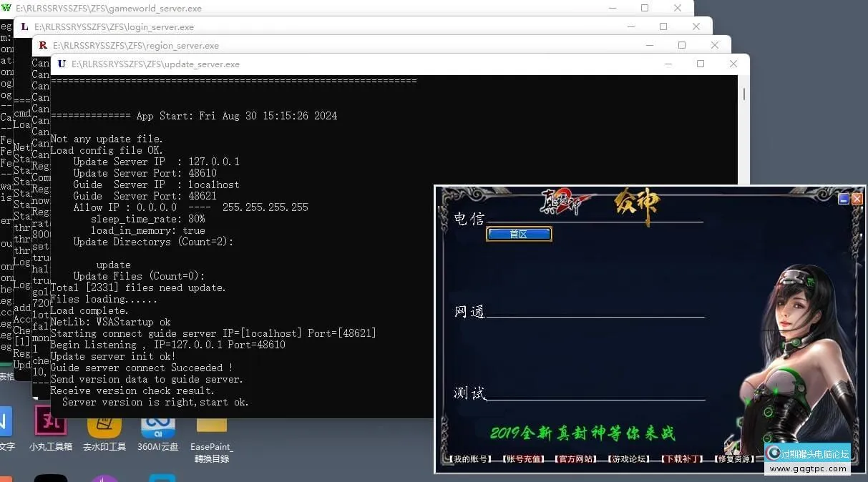Open 游戏论坛 game forum link
The image size is (868, 482).
pyautogui.click(x=629, y=459)
